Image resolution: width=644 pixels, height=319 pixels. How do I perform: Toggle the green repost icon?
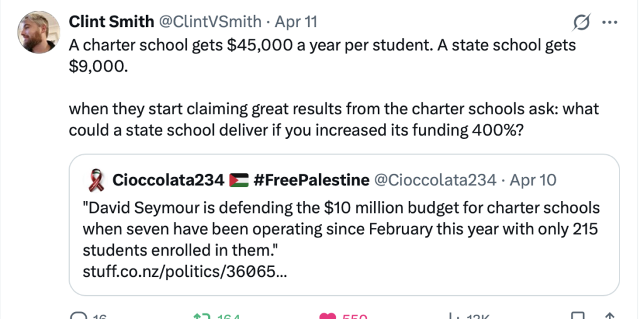202,316
